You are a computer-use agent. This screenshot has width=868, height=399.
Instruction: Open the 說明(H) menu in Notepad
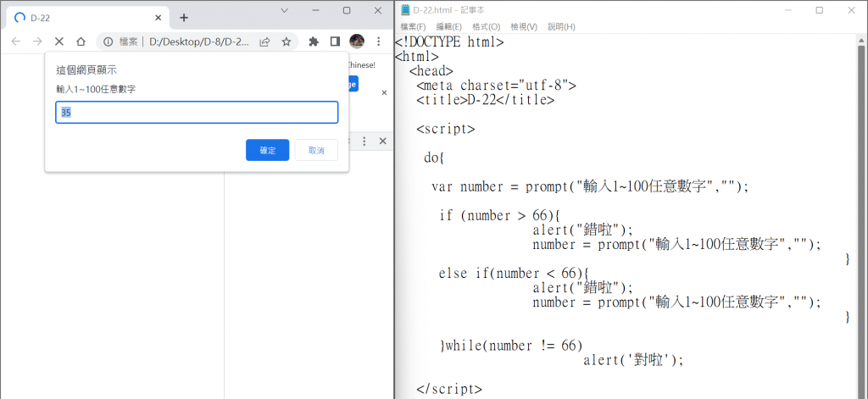tap(561, 26)
